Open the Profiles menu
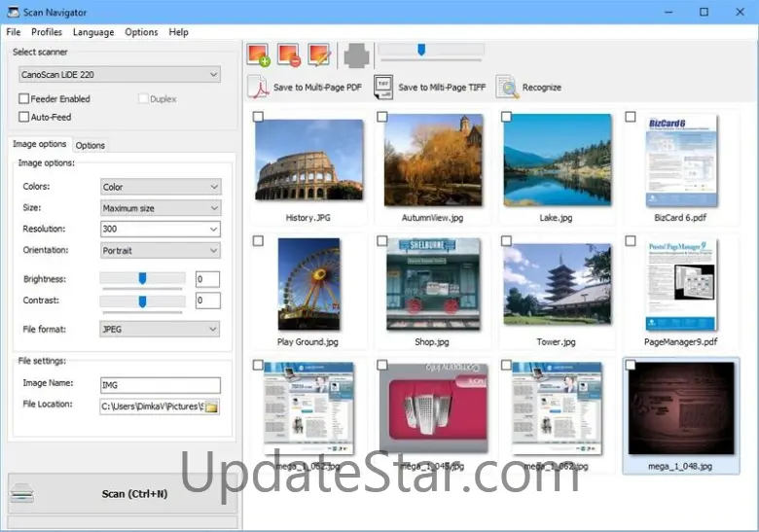This screenshot has width=759, height=532. [x=47, y=32]
